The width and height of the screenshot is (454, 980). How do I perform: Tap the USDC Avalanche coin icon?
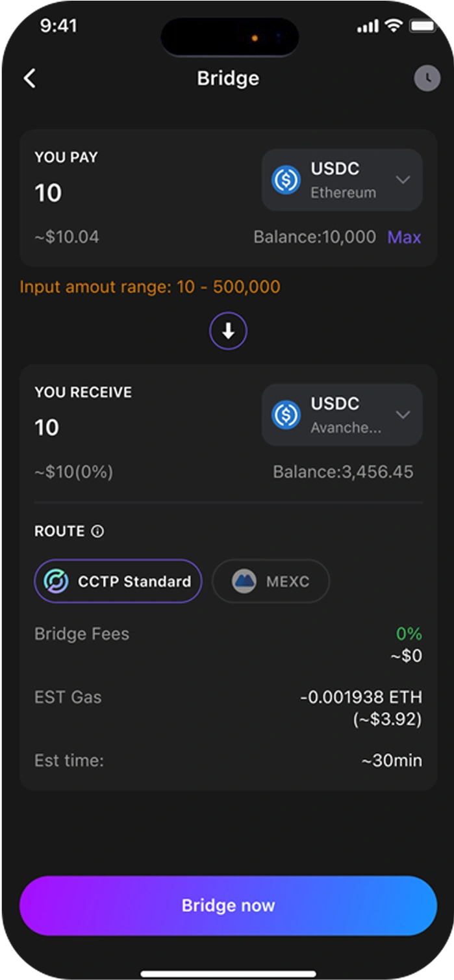[x=285, y=415]
